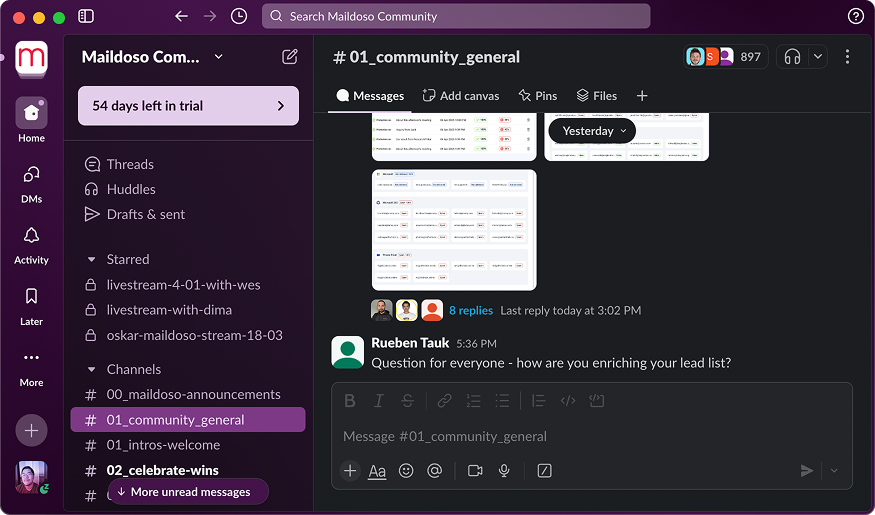Viewport: 875px width, 515px height.
Task: Insert a link in the composer
Action: 444,401
